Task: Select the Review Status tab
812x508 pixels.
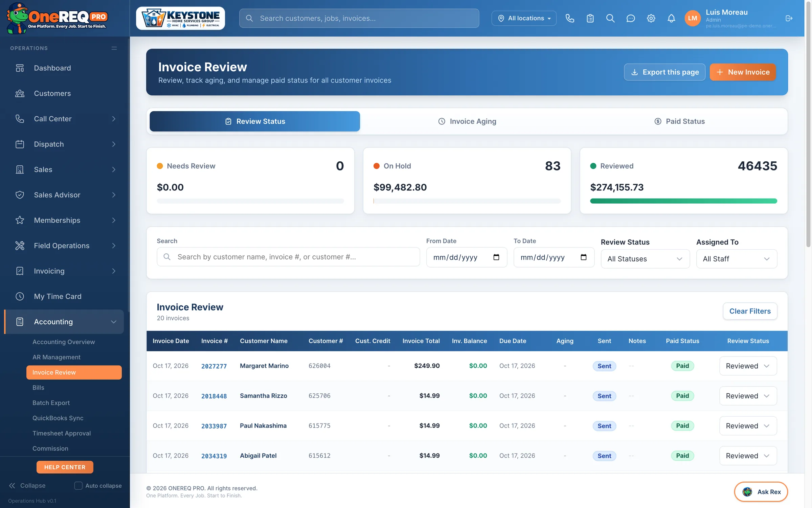Action: (255, 121)
